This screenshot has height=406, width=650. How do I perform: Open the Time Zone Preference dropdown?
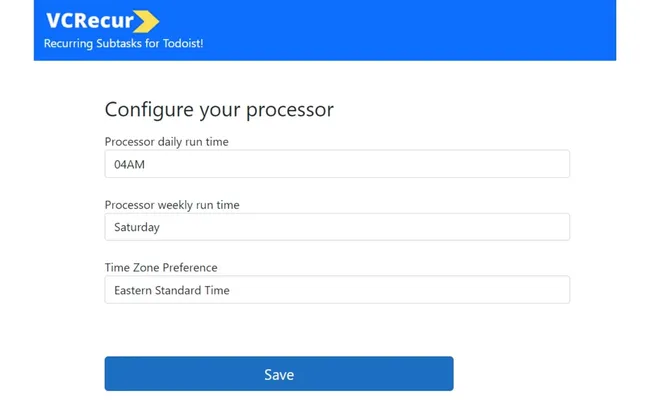coord(337,290)
